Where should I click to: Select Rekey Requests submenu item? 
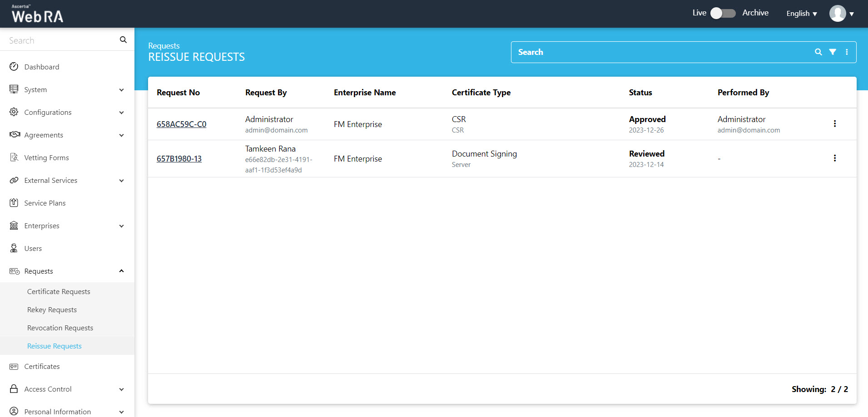click(52, 310)
